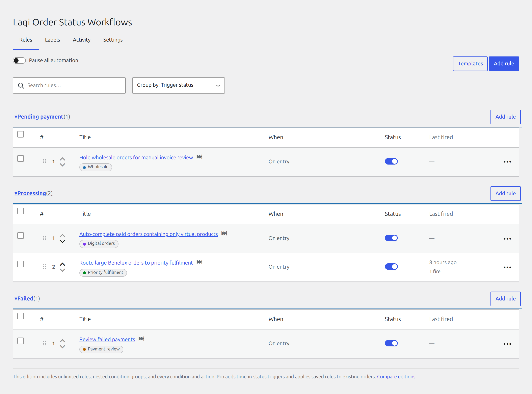Viewport: 532px width, 394px height.
Task: Open Auto-complete paid orders virtual products rule
Action: [149, 234]
